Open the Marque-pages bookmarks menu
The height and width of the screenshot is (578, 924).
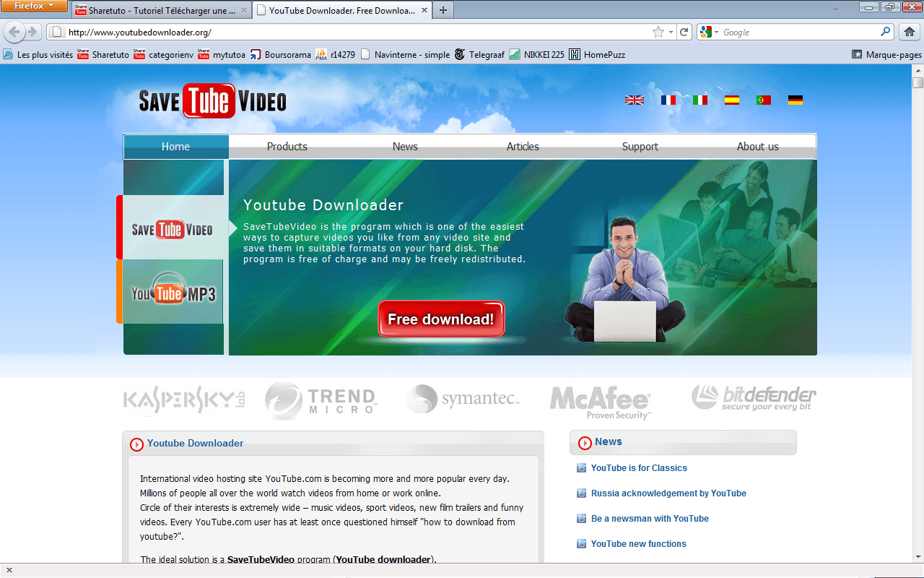pyautogui.click(x=886, y=54)
